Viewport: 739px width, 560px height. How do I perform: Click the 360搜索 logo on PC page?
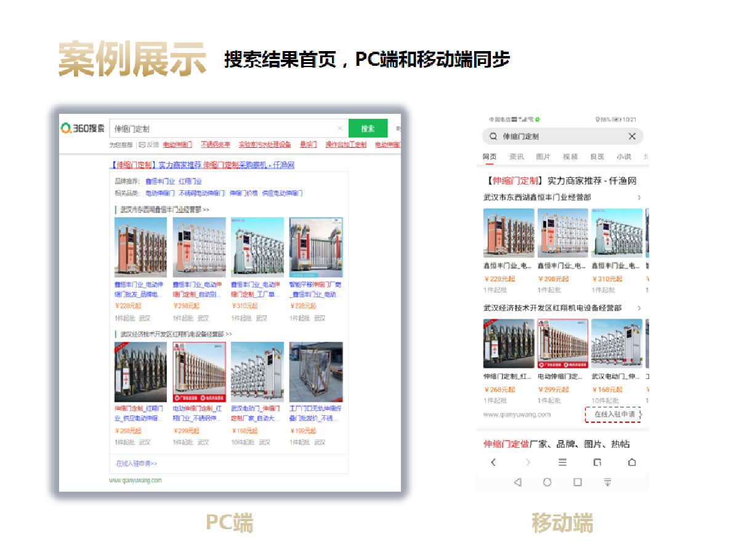pos(83,129)
